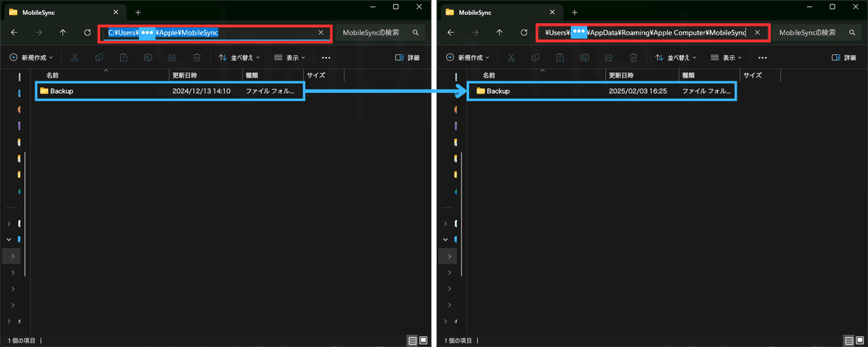Refresh the left MobileSync window

click(88, 33)
